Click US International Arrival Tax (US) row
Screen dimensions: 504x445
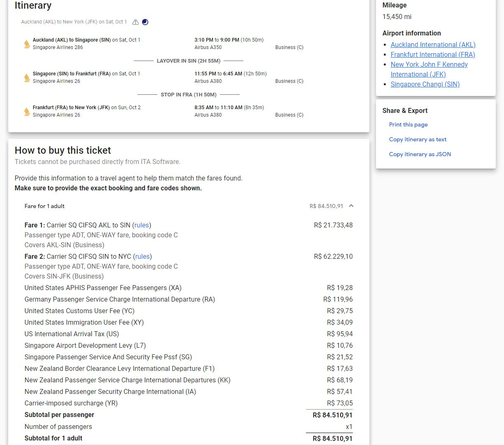pos(189,334)
